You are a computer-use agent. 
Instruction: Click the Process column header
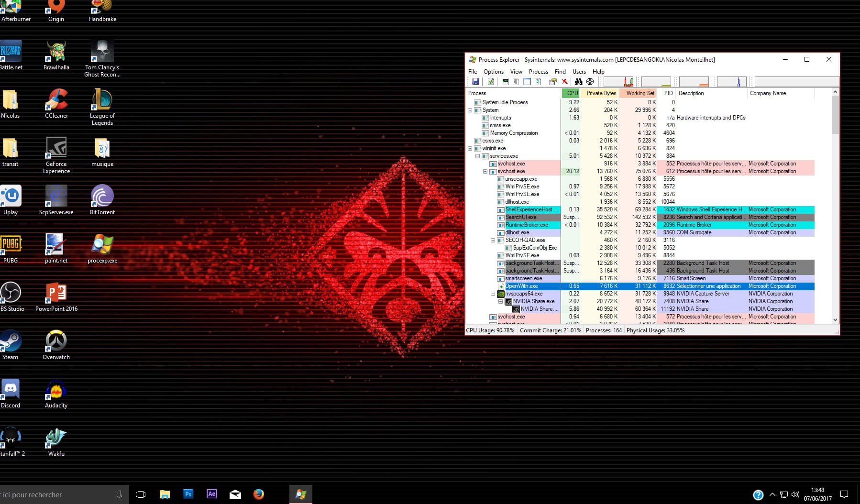[513, 93]
